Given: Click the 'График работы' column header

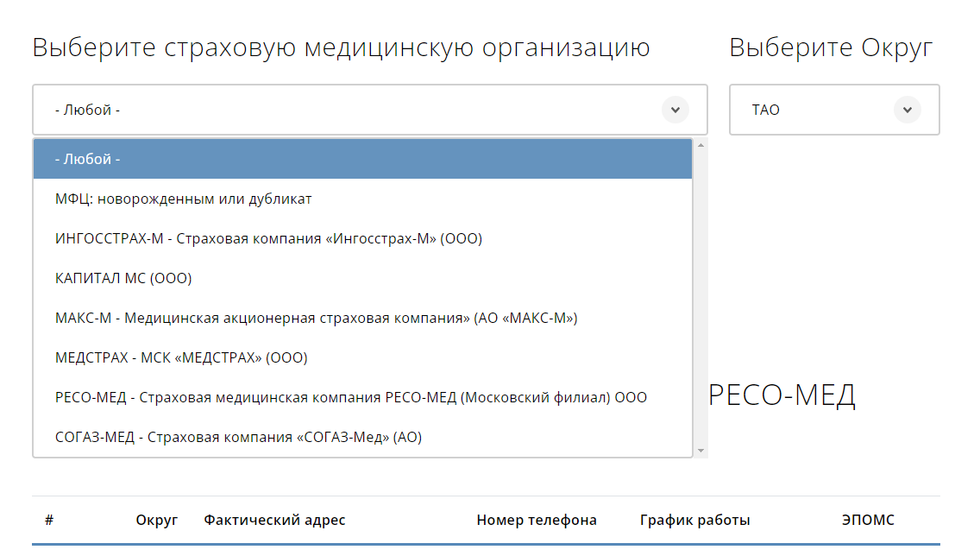Looking at the screenshot, I should coord(695,520).
